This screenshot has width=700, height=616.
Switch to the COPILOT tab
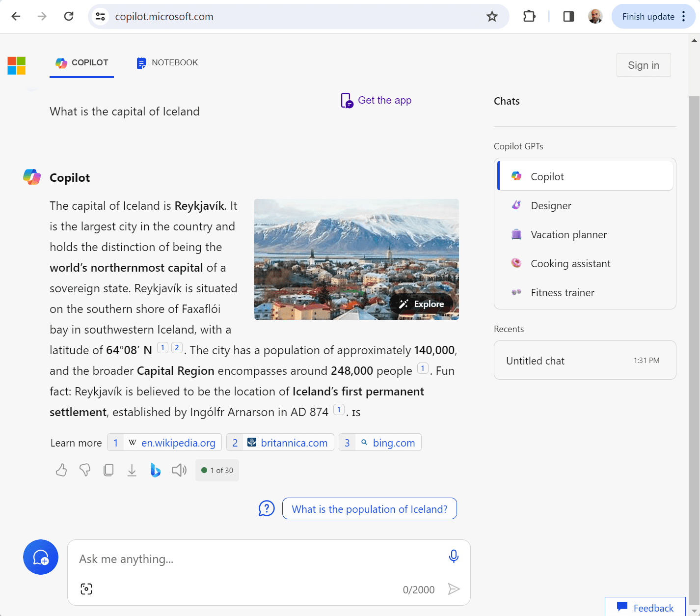81,63
